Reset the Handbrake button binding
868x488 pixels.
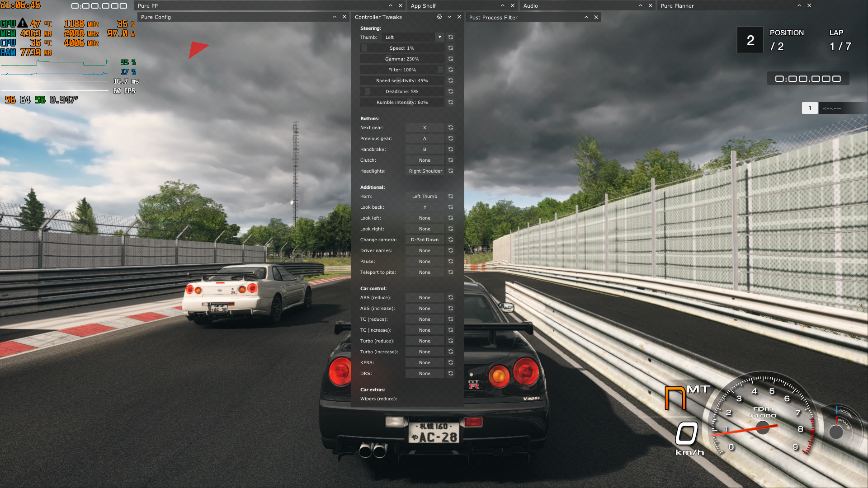451,149
